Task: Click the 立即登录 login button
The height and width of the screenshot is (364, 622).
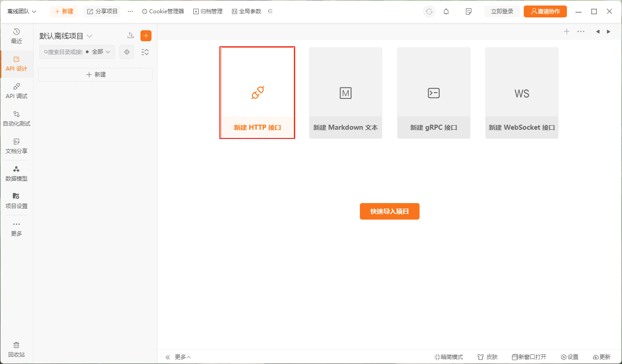Action: [x=502, y=11]
